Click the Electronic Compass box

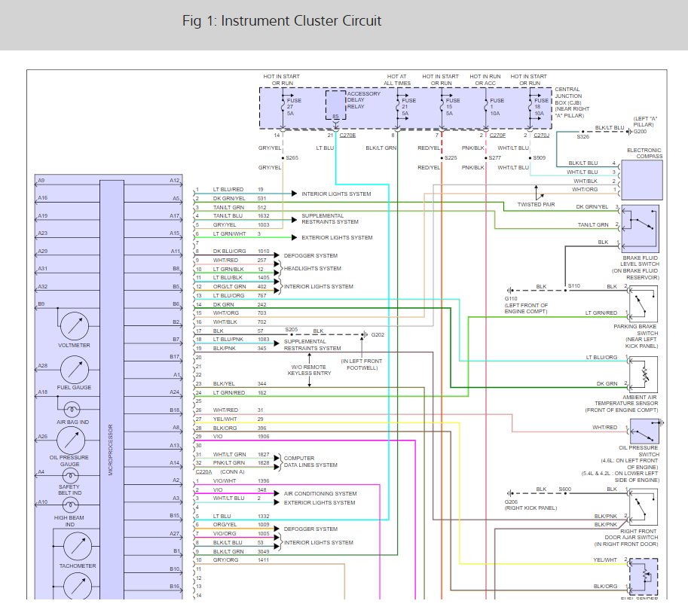[x=639, y=178]
